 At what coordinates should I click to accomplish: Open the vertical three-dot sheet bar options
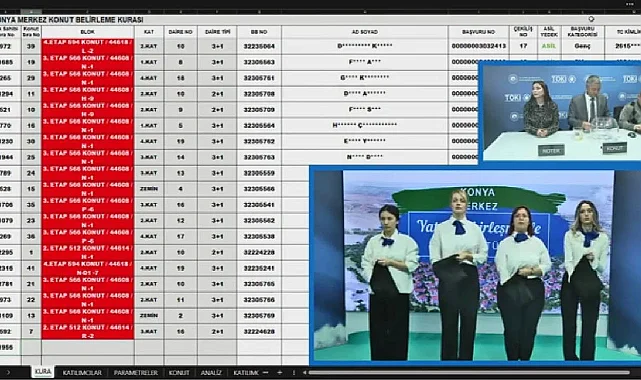(294, 373)
